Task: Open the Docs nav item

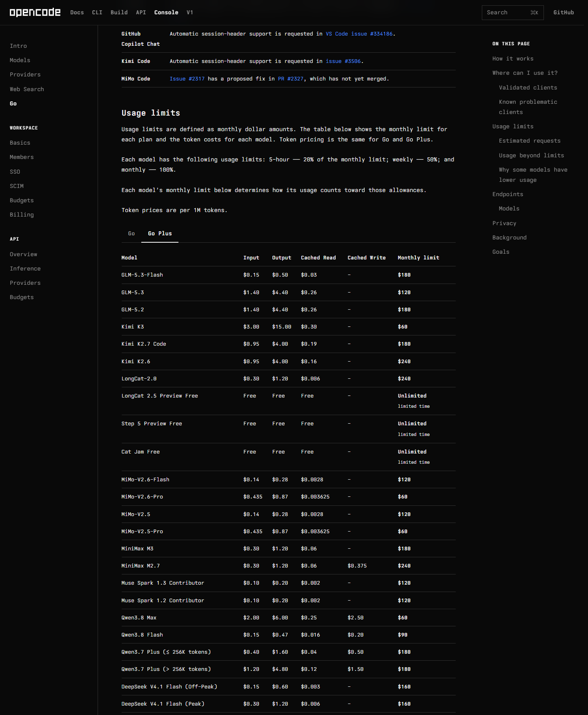Action: tap(77, 13)
